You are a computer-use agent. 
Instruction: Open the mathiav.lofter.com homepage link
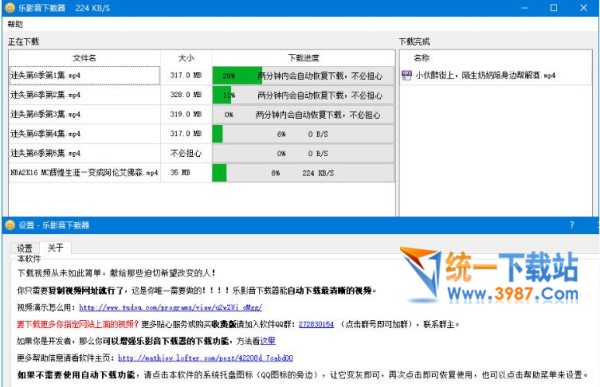coord(205,358)
